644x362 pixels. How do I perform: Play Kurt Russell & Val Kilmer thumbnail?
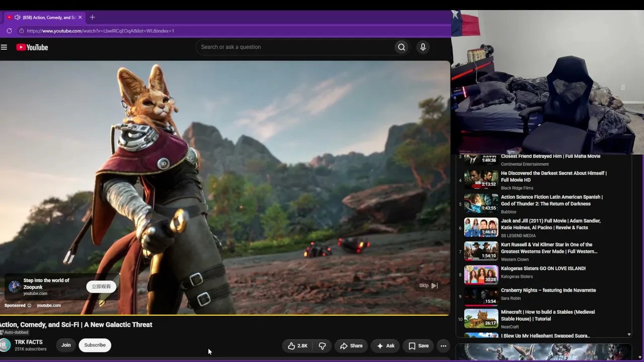(x=481, y=251)
